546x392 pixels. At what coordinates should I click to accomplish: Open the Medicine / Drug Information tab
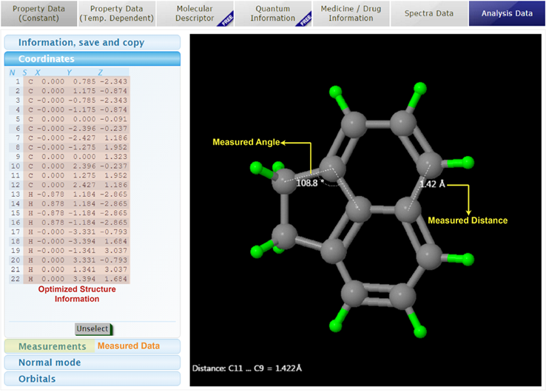(x=351, y=13)
